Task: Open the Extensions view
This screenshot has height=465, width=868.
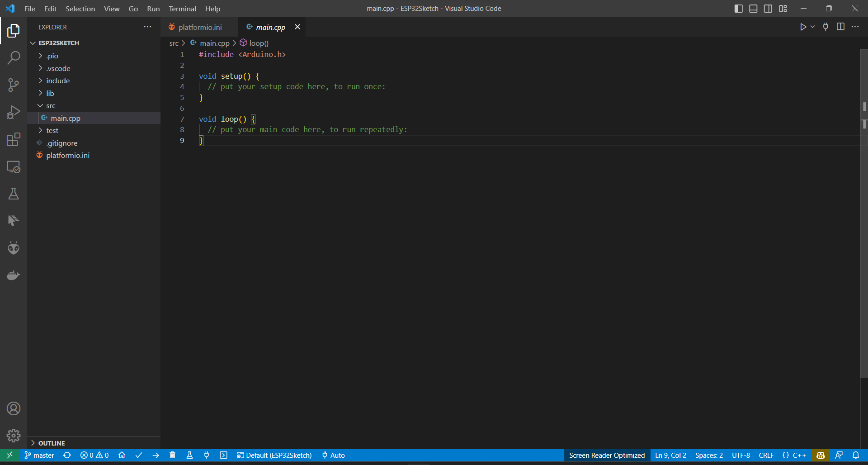Action: coord(14,139)
